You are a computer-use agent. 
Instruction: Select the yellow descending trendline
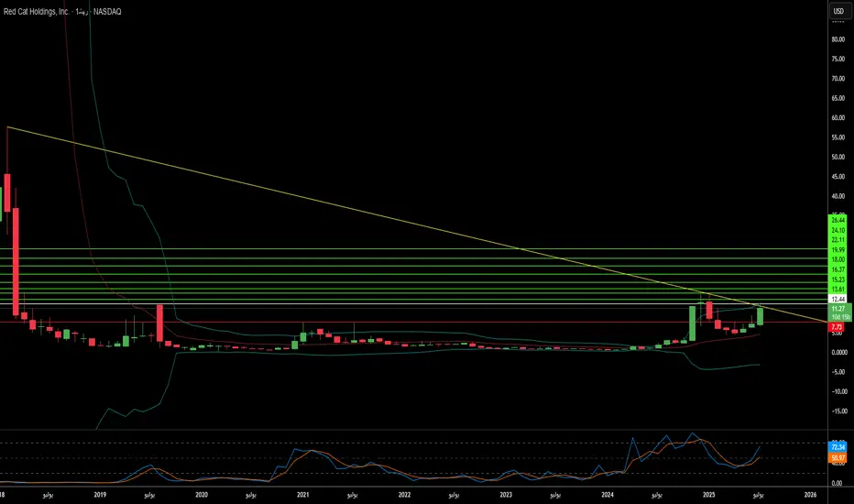pos(367,210)
